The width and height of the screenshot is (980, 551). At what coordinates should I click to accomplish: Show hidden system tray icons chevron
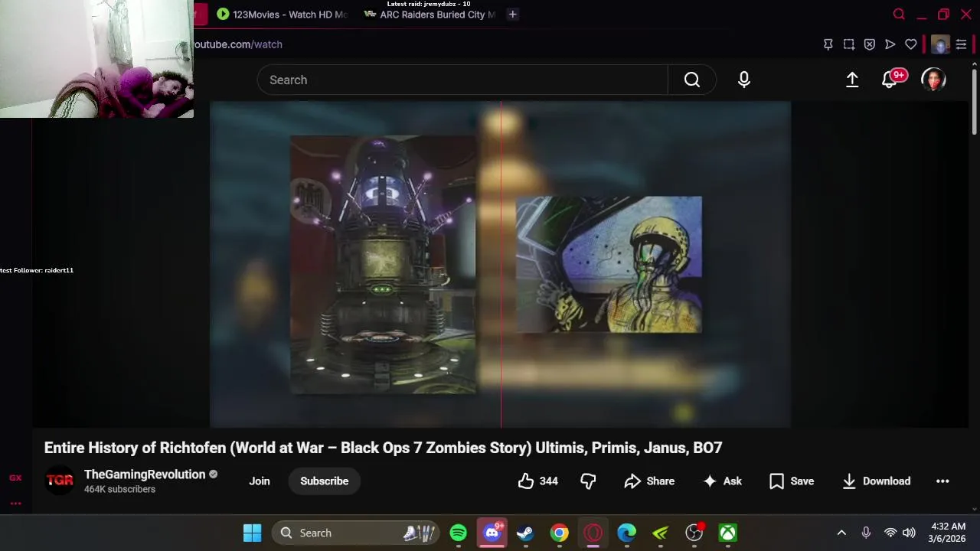click(841, 533)
